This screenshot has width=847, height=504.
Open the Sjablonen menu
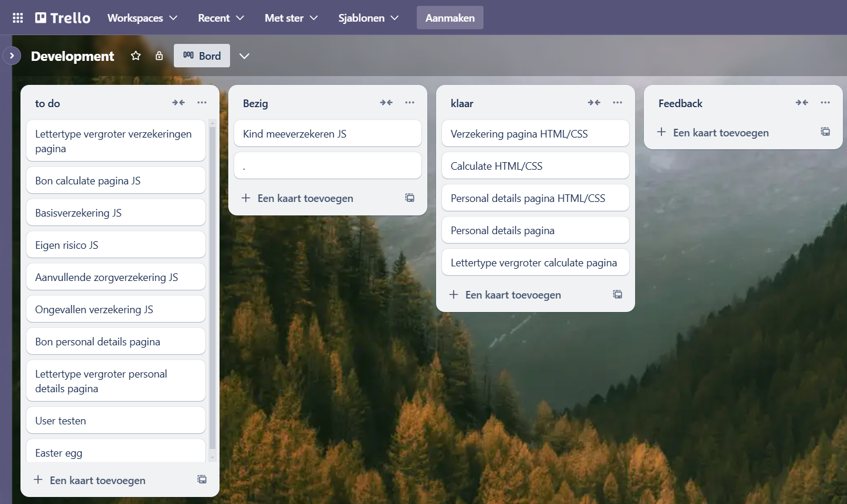click(368, 18)
